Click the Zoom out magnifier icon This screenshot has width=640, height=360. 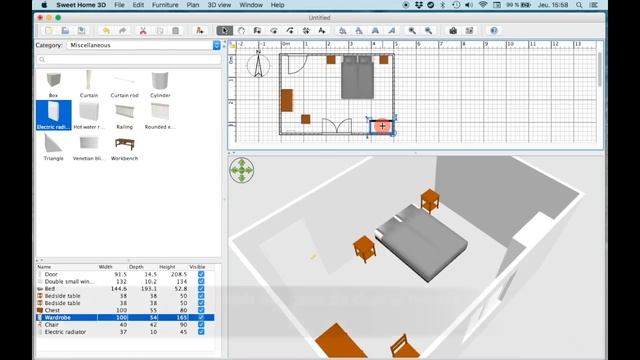tap(428, 31)
